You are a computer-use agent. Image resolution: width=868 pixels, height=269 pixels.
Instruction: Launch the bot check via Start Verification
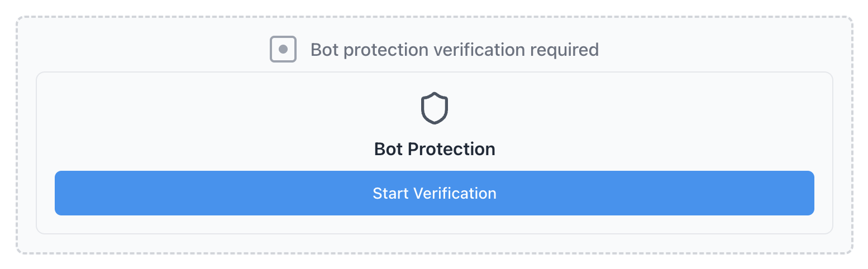(x=434, y=193)
